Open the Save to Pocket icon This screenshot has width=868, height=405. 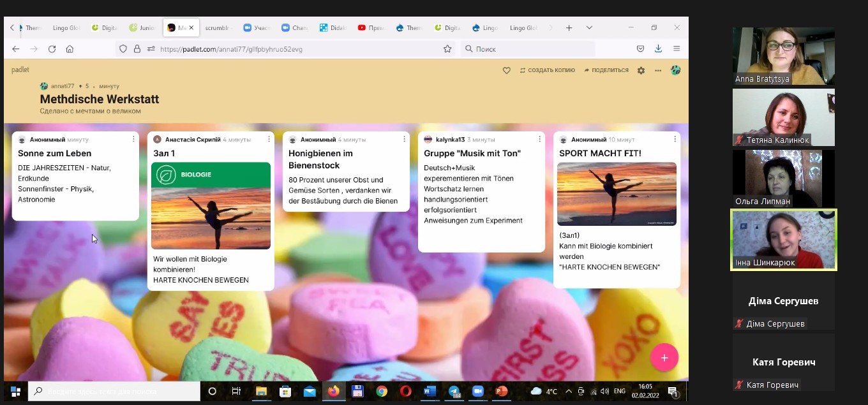[x=640, y=49]
